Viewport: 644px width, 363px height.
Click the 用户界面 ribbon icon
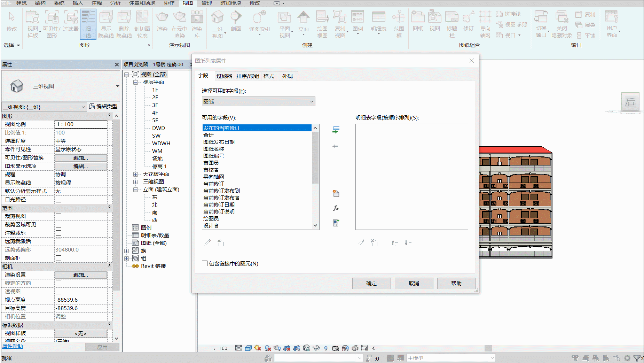tap(612, 24)
